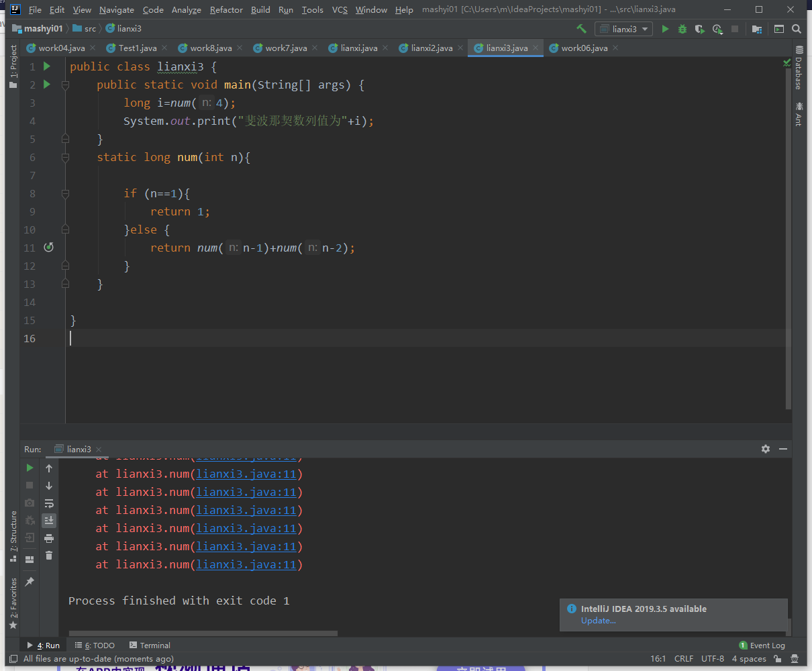Open Search Everywhere magnifier
Image resolution: width=812 pixels, height=671 pixels.
(x=797, y=29)
